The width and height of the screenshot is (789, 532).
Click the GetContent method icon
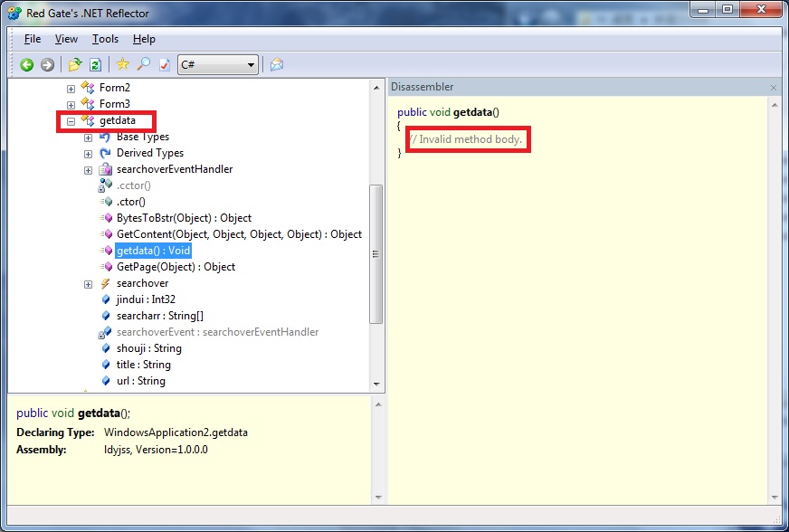[106, 234]
